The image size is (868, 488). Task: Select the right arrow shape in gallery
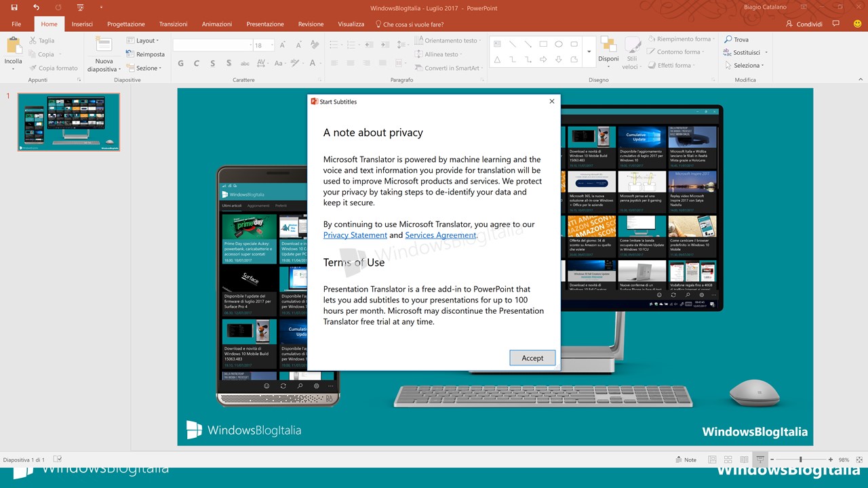coord(543,60)
